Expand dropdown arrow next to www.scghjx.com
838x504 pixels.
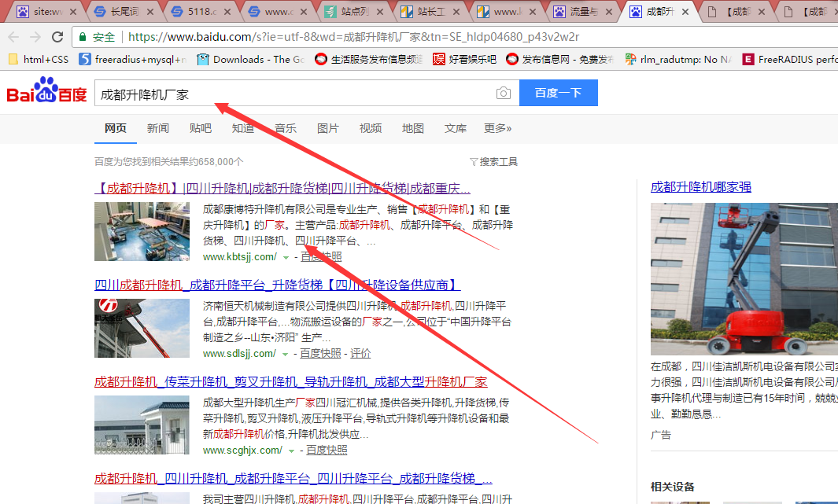291,451
